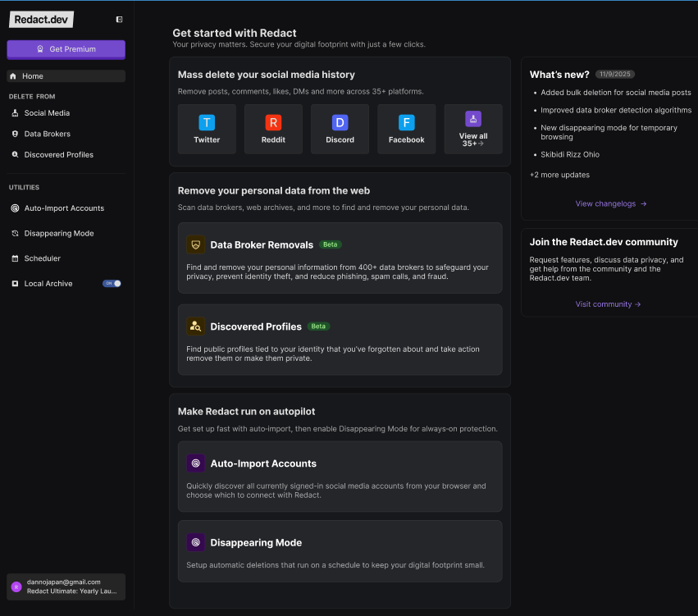The height and width of the screenshot is (616, 698).
Task: Select the Facebook platform tile
Action: click(x=407, y=129)
